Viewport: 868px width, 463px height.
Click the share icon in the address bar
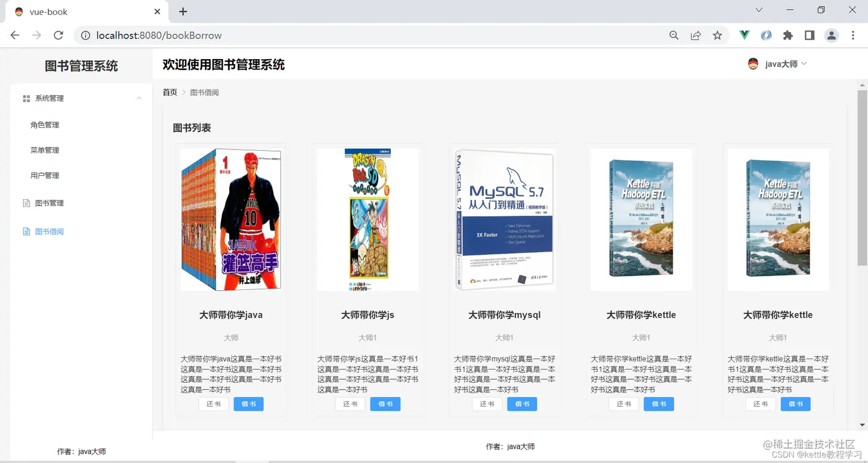pos(695,35)
